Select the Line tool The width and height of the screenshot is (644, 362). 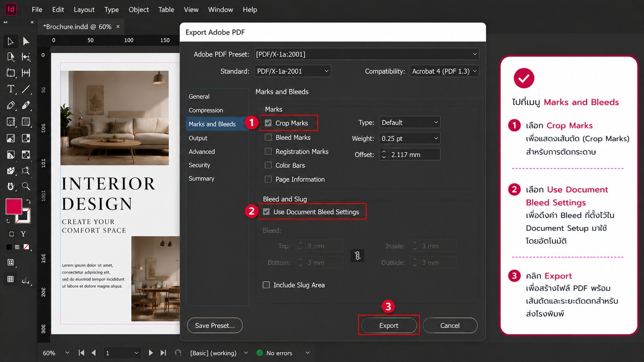(26, 89)
